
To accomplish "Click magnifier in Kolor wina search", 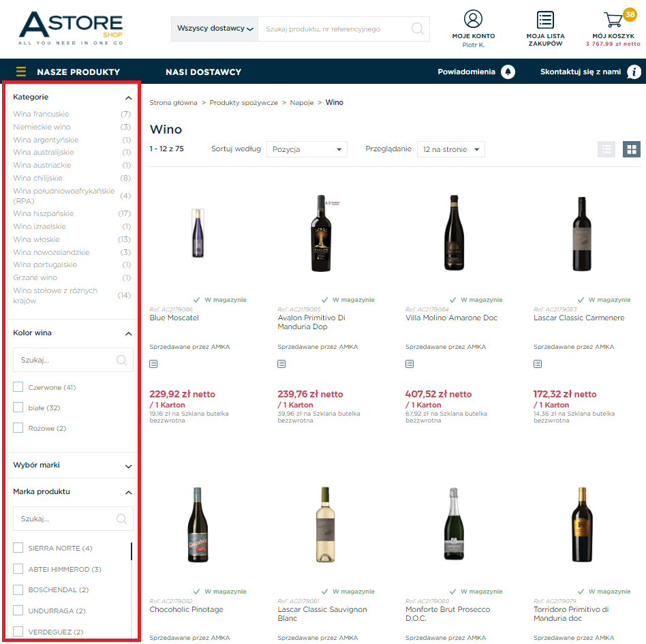I will point(121,360).
